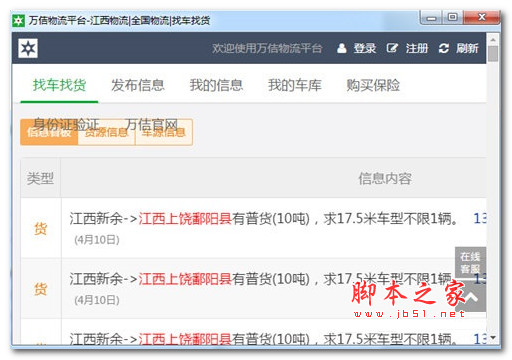Screen dimensions: 512x360
Task: Click the 货 type icon in second row
Action: tap(41, 289)
